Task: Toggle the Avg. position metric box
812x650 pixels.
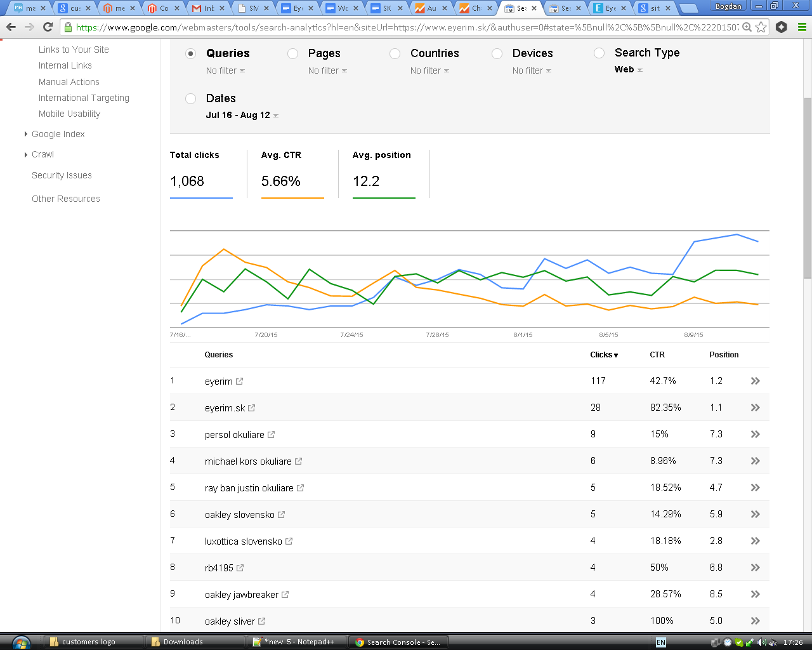Action: [384, 174]
